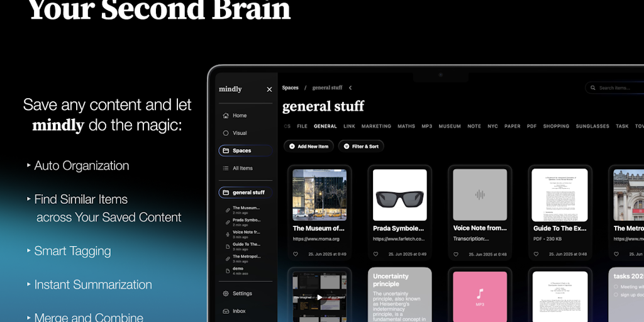Click general stuff breadcrumb link
Viewport: 644px width, 322px height.
327,88
